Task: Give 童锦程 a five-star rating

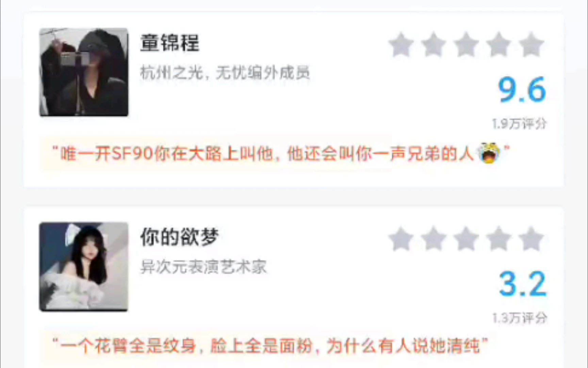Action: 531,45
